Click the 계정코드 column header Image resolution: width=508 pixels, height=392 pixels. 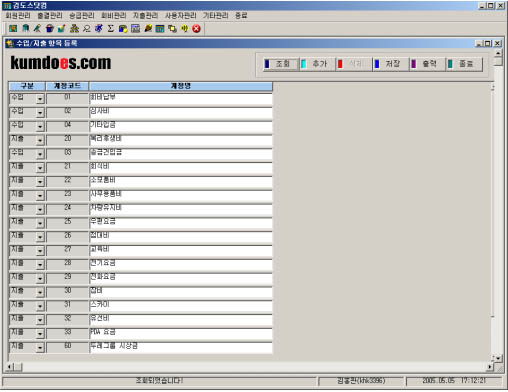(67, 86)
